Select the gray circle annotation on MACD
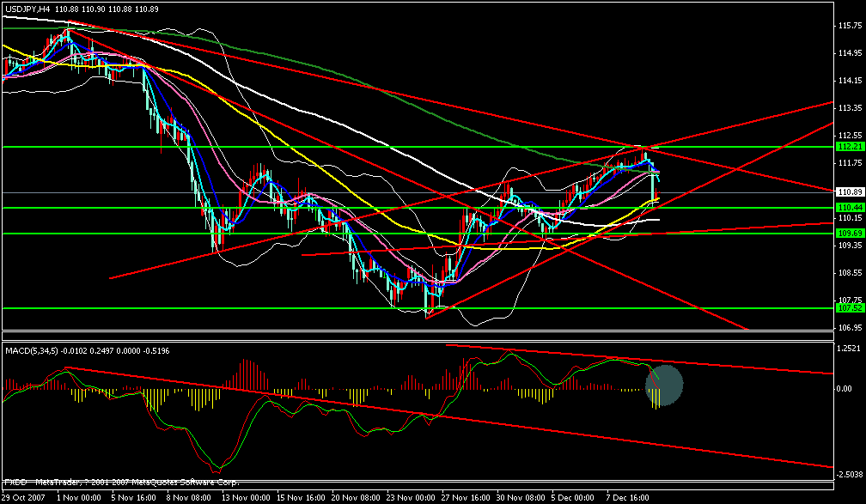866x504 pixels. pyautogui.click(x=663, y=386)
